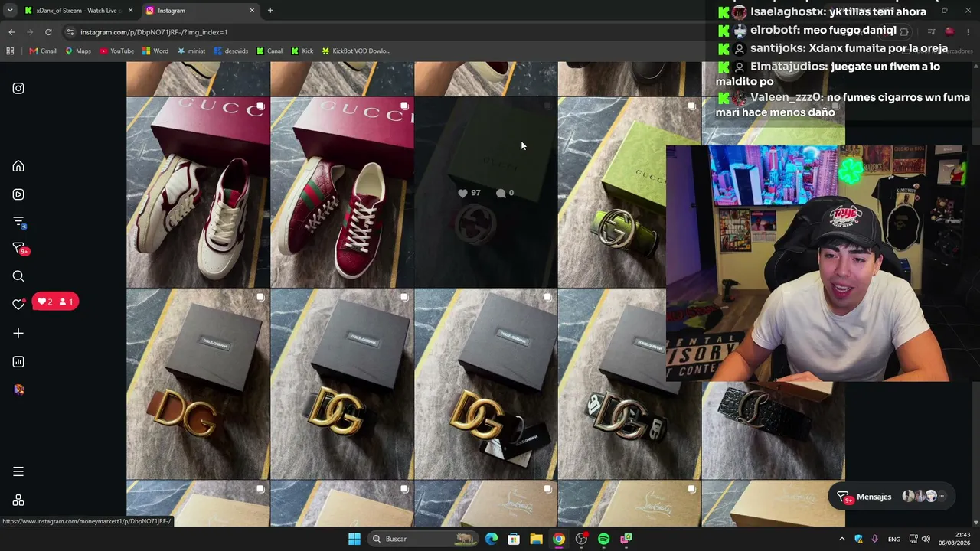Open the KickBot VOD Downloader bookmark
The image size is (980, 551).
356,51
